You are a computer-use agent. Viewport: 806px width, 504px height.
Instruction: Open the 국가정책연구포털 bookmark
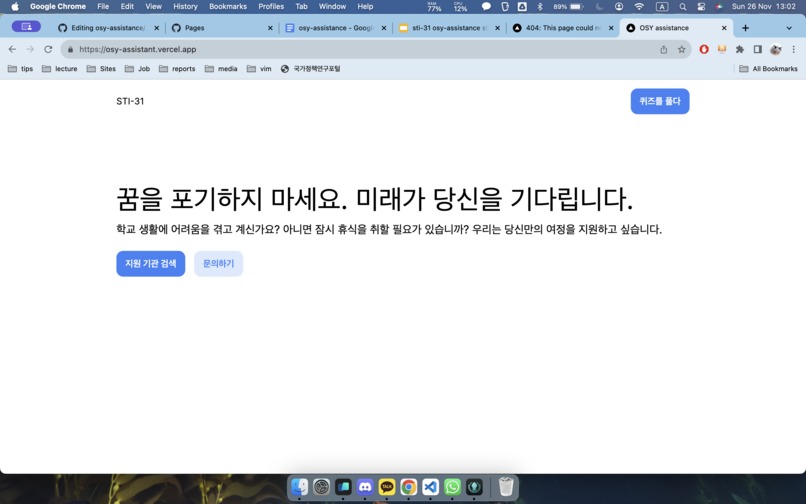pos(310,68)
